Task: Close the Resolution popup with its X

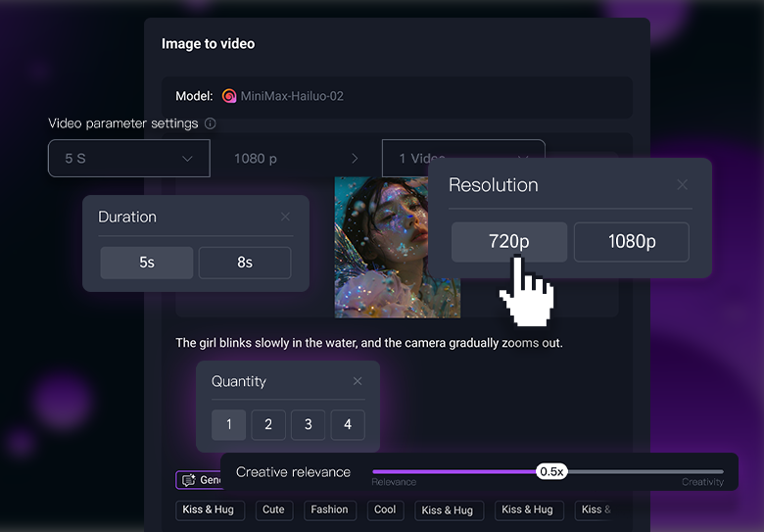Action: 683,185
